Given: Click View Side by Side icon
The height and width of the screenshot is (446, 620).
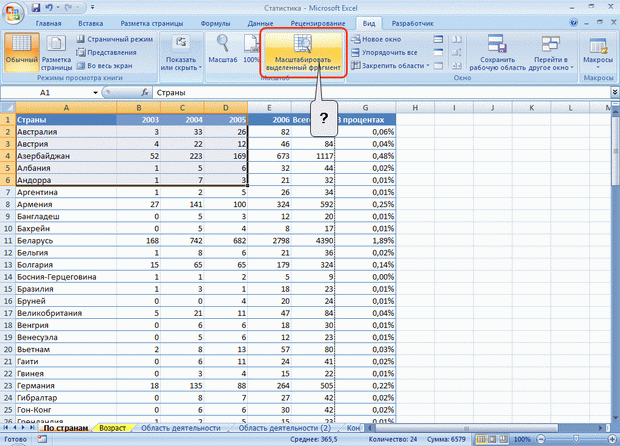Looking at the screenshot, I should pyautogui.click(x=457, y=39).
